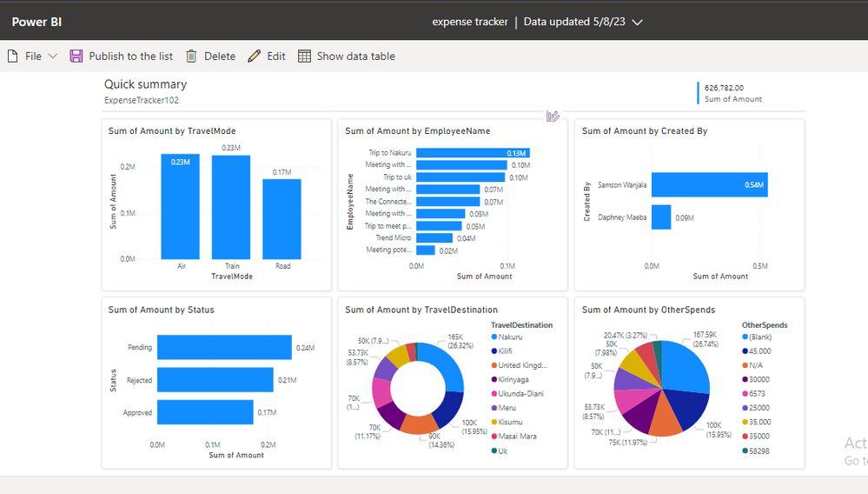
Task: Select 30000 legend swatch in OtherSpends
Action: point(745,379)
